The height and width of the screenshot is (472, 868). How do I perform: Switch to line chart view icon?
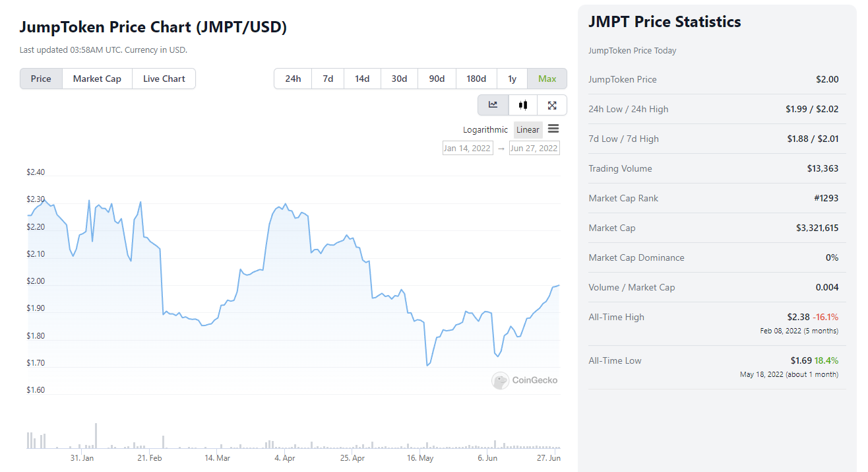[493, 105]
